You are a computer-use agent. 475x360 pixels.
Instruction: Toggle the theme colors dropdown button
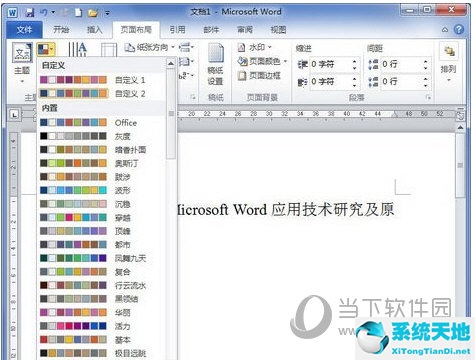click(x=46, y=50)
